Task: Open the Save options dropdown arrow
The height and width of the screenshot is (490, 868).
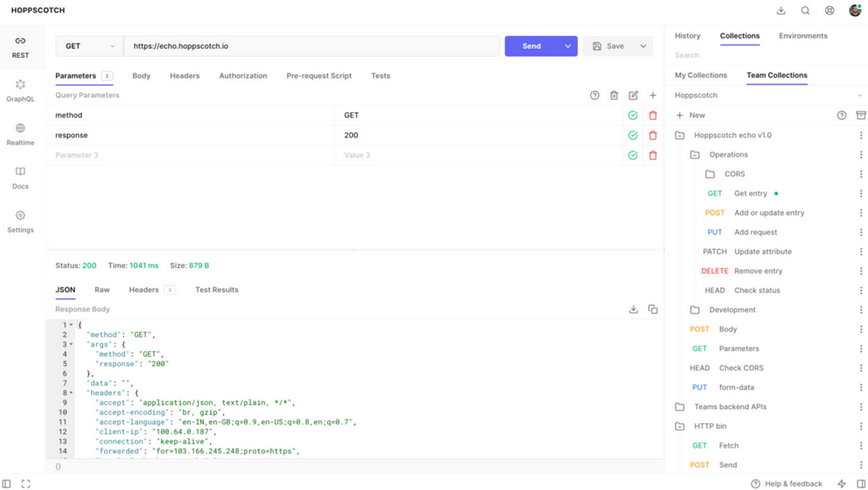Action: pos(642,46)
